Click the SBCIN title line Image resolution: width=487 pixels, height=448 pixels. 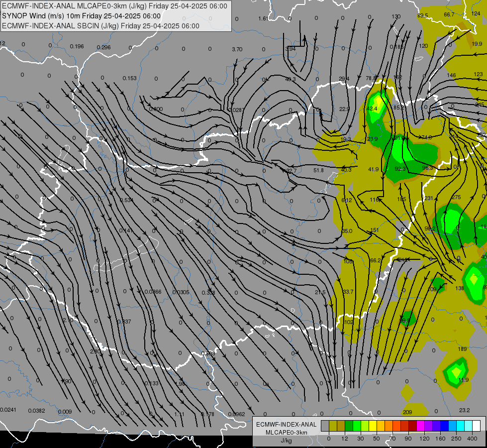pyautogui.click(x=100, y=26)
